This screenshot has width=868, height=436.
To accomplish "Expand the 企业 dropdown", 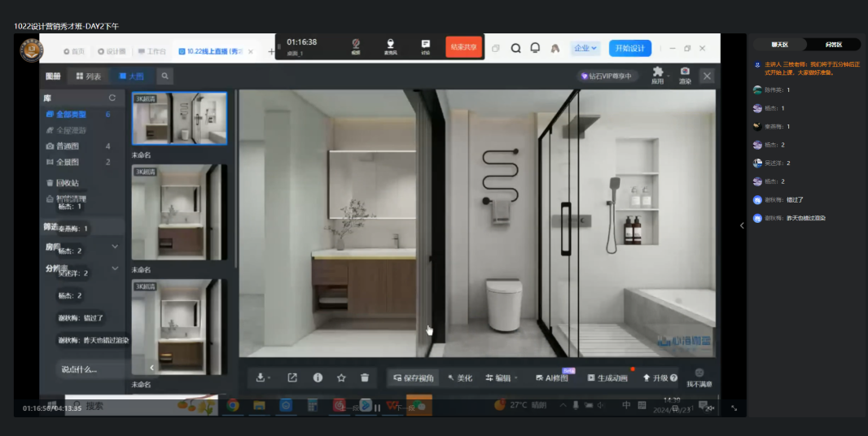I will point(585,48).
